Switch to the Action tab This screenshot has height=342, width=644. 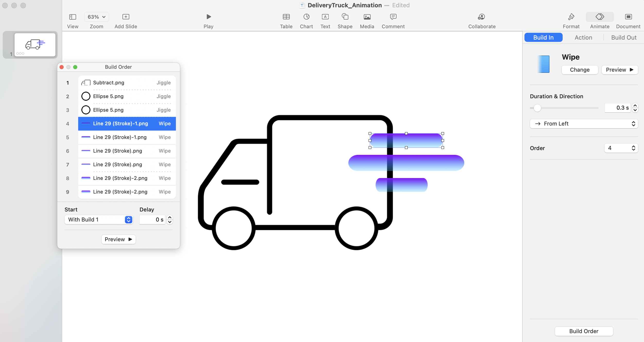(583, 37)
